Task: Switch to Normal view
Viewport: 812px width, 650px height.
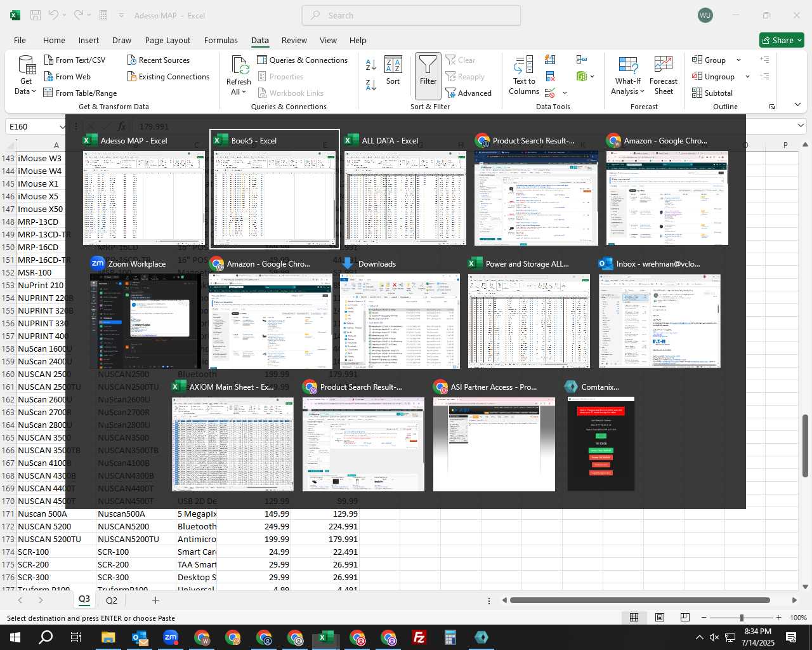Action: (x=634, y=618)
